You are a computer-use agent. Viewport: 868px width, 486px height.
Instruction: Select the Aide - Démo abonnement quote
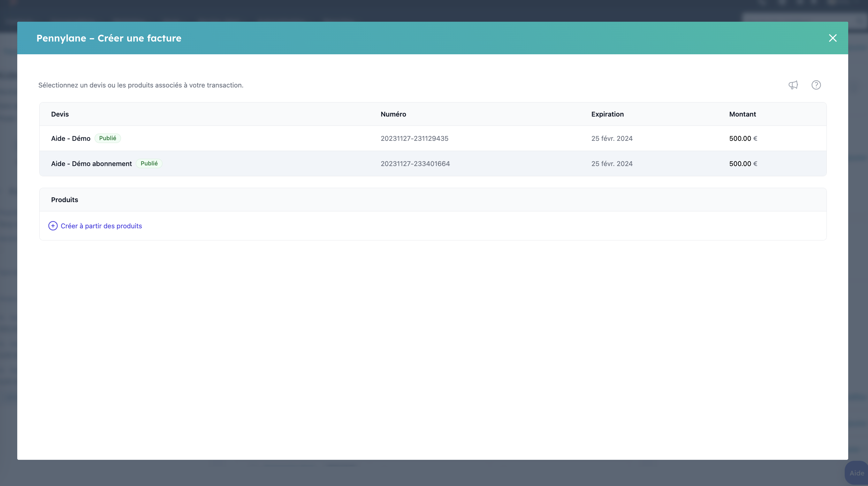coord(433,163)
